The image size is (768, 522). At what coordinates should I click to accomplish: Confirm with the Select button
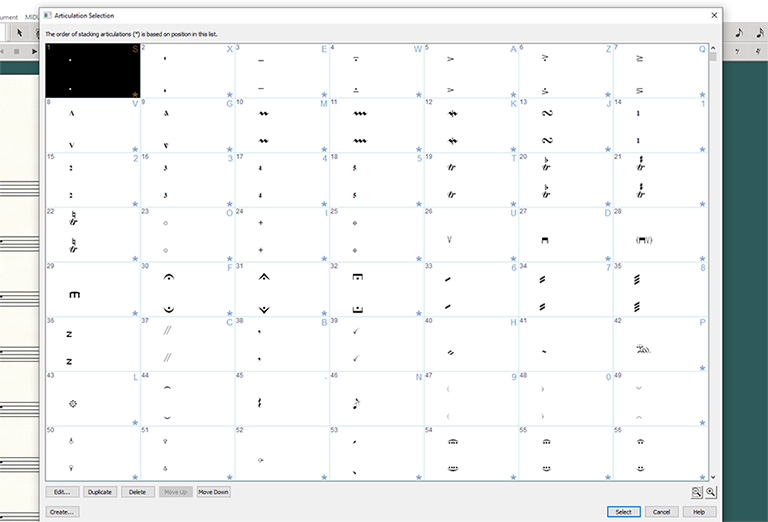pyautogui.click(x=623, y=512)
